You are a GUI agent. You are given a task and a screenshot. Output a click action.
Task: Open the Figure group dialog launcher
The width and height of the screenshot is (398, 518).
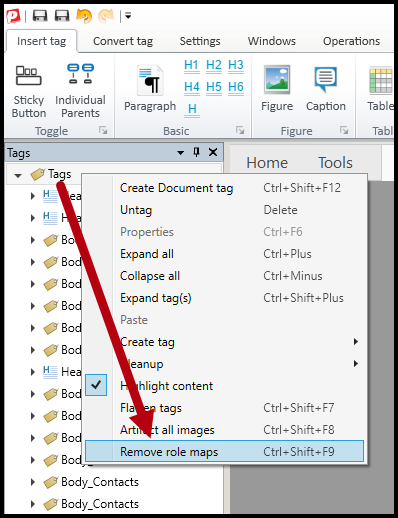344,130
